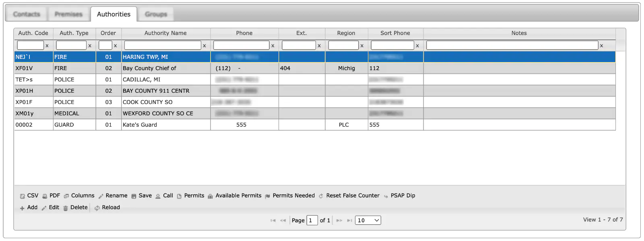Viewport: 644px width, 241px height.
Task: Clear the Authority Name filter
Action: coord(204,46)
